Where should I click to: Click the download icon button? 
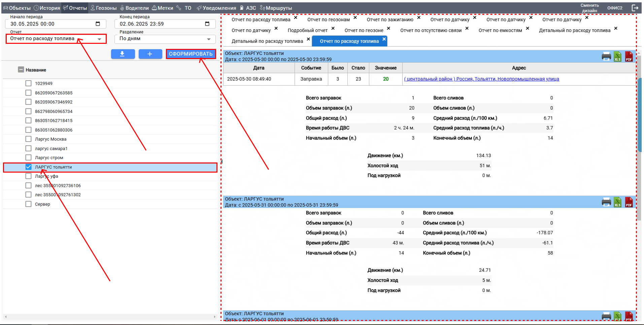coord(123,54)
